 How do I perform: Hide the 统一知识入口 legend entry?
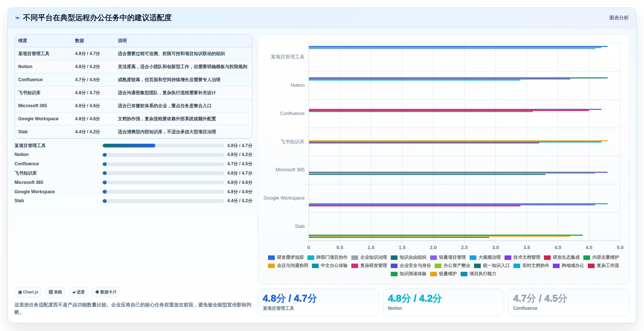point(492,265)
